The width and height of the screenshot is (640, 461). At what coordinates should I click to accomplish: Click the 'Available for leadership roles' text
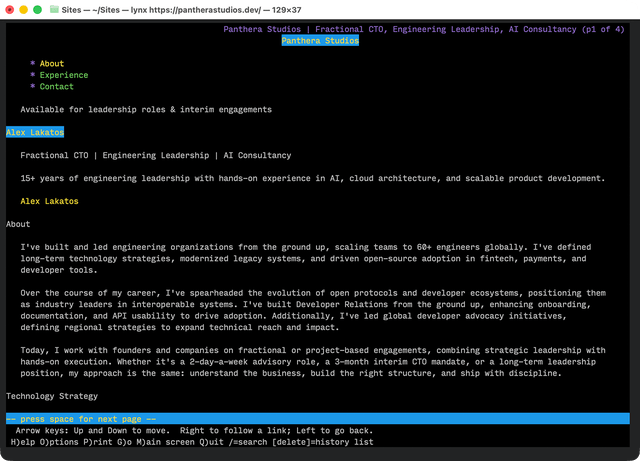tap(146, 109)
